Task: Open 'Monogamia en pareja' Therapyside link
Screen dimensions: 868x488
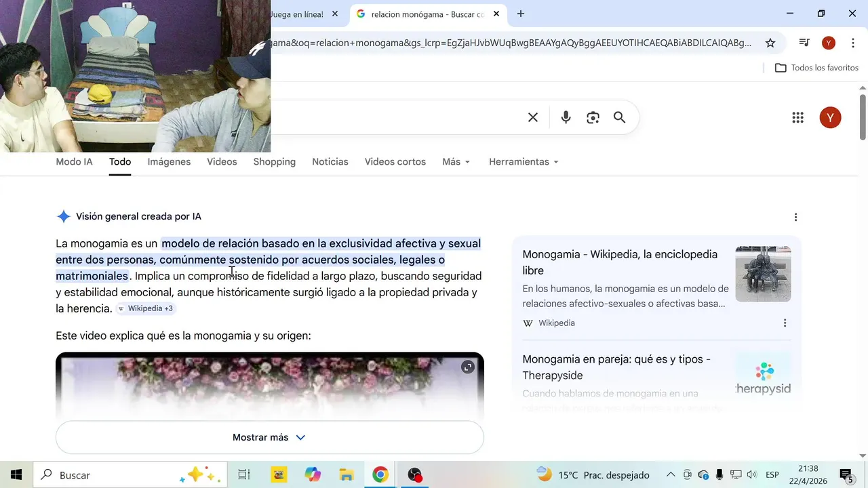Action: 616,367
